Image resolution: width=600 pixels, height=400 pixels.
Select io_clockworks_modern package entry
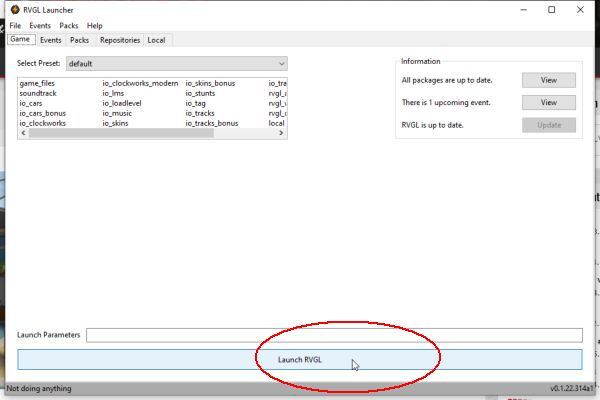click(140, 83)
